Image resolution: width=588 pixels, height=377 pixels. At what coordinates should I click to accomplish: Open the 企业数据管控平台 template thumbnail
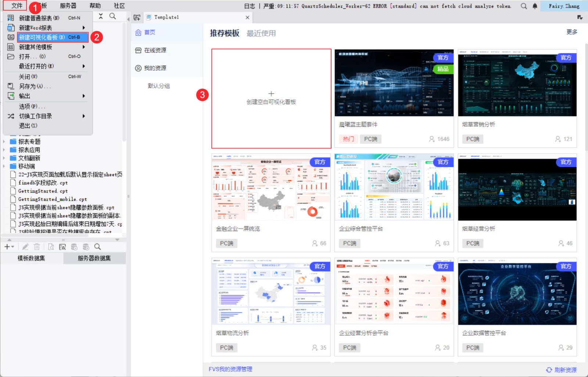[x=517, y=292]
